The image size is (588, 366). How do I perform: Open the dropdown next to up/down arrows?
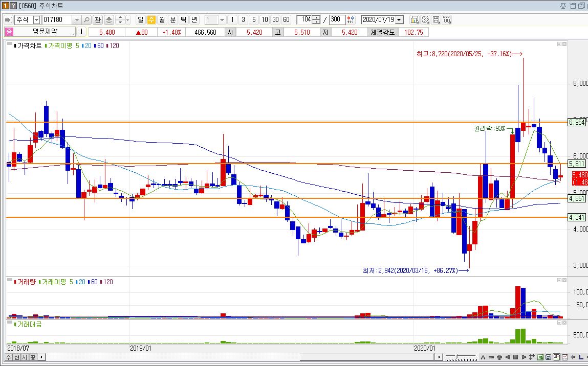pyautogui.click(x=128, y=20)
